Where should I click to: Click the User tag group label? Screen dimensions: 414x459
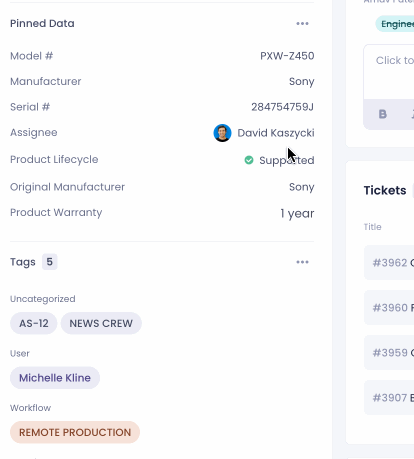pos(20,353)
